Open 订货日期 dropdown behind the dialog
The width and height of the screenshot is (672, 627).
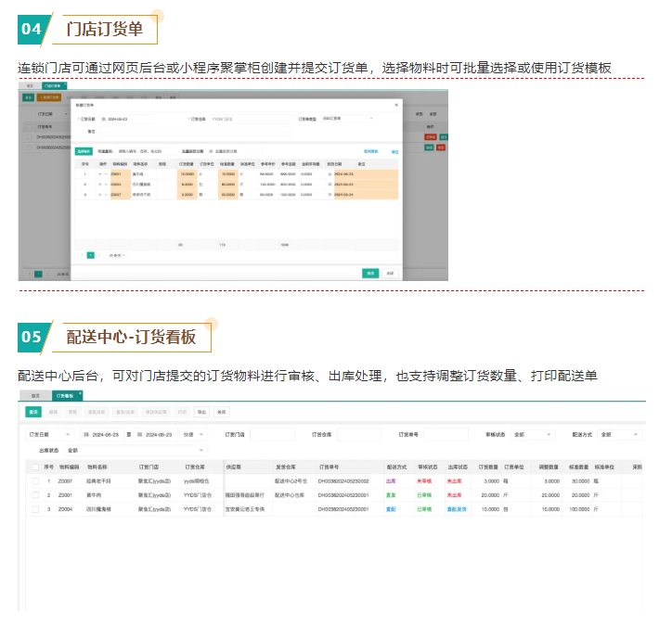coord(52,114)
